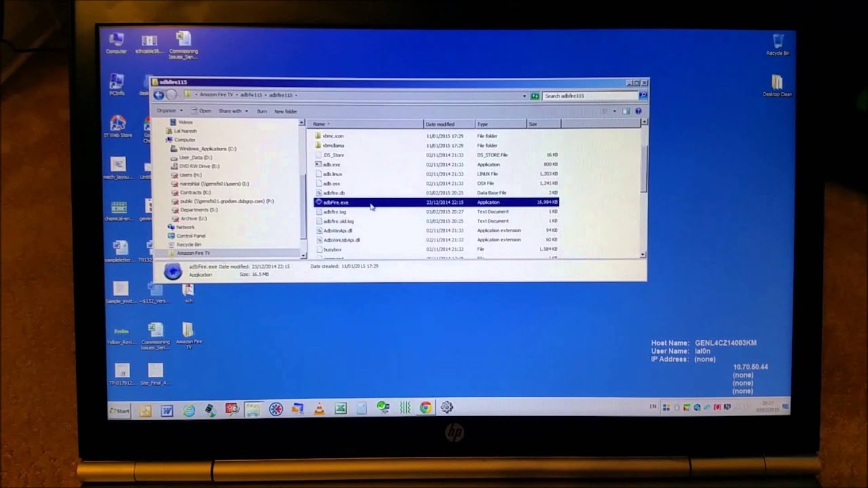Click adbfw115 breadcrumb segment

[x=252, y=95]
